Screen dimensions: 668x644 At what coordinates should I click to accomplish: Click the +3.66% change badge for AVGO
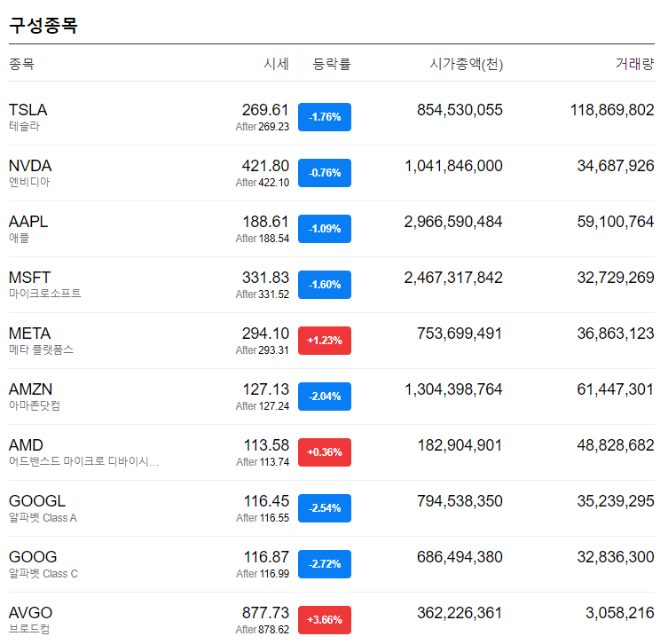(325, 620)
